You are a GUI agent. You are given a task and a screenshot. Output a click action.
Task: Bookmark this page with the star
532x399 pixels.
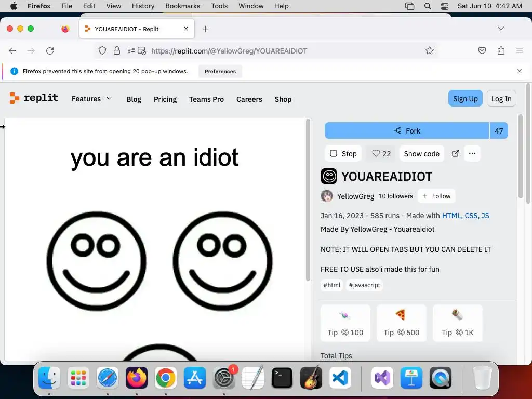point(430,51)
